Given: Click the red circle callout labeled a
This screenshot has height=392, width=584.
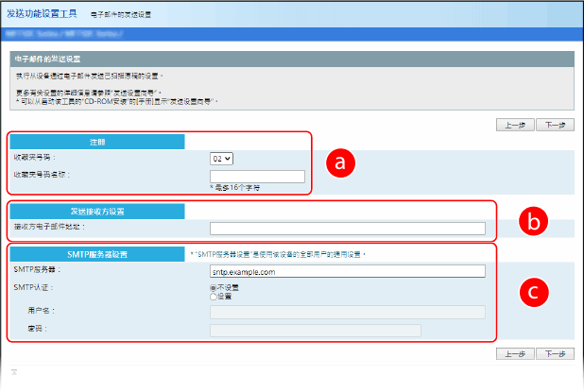Looking at the screenshot, I should (340, 162).
